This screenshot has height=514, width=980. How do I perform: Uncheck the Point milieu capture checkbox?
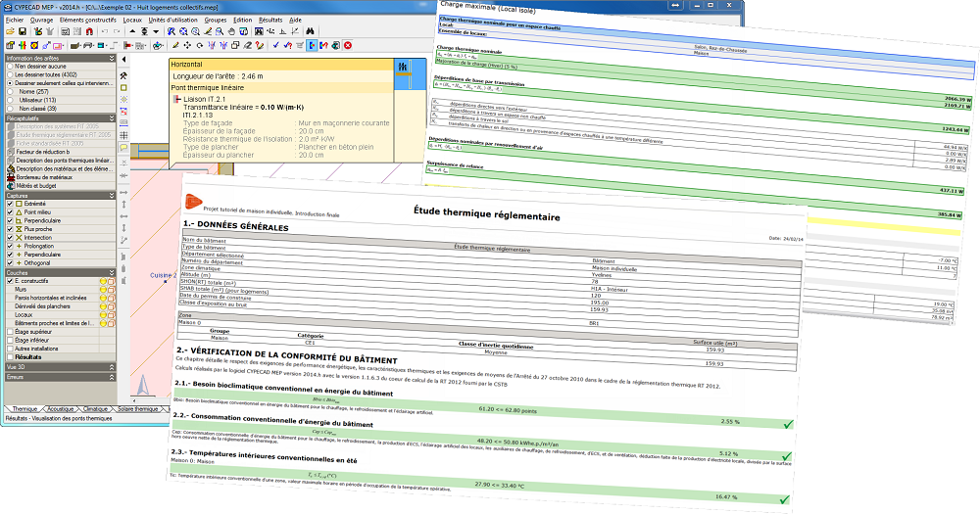click(x=11, y=211)
